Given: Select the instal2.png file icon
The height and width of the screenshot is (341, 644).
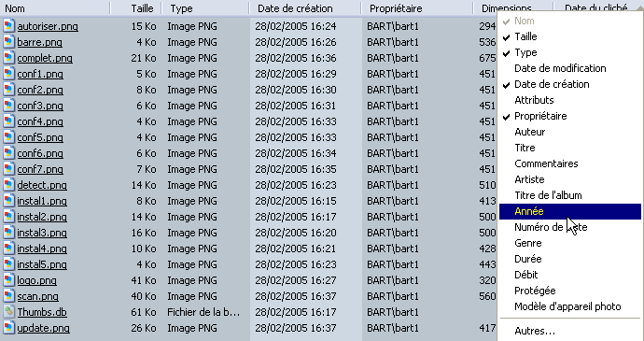Looking at the screenshot, I should point(8,217).
